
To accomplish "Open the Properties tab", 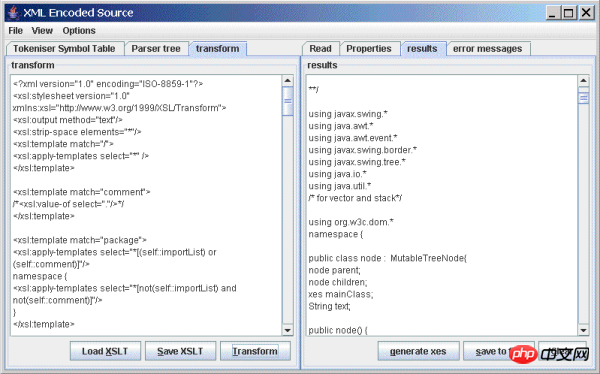I will pyautogui.click(x=369, y=49).
